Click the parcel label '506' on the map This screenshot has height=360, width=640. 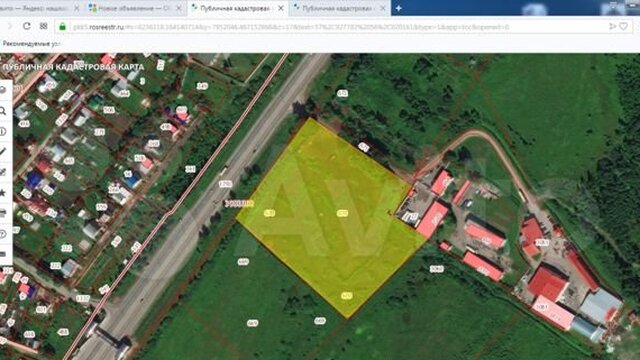click(x=109, y=110)
